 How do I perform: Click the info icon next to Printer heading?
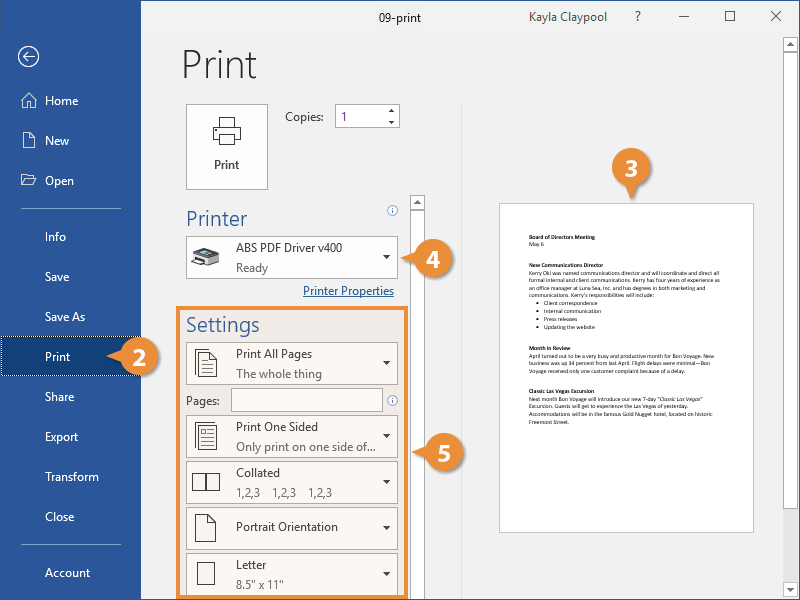pos(392,210)
